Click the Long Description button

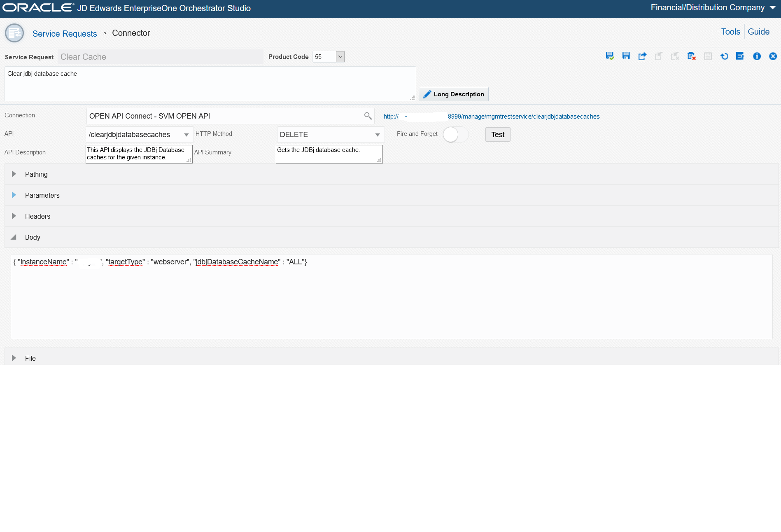[x=454, y=94]
